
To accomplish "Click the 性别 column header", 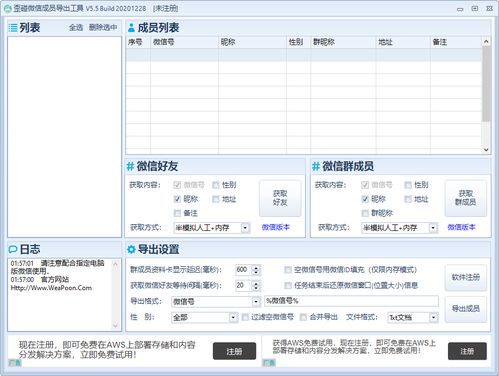I will click(x=298, y=42).
